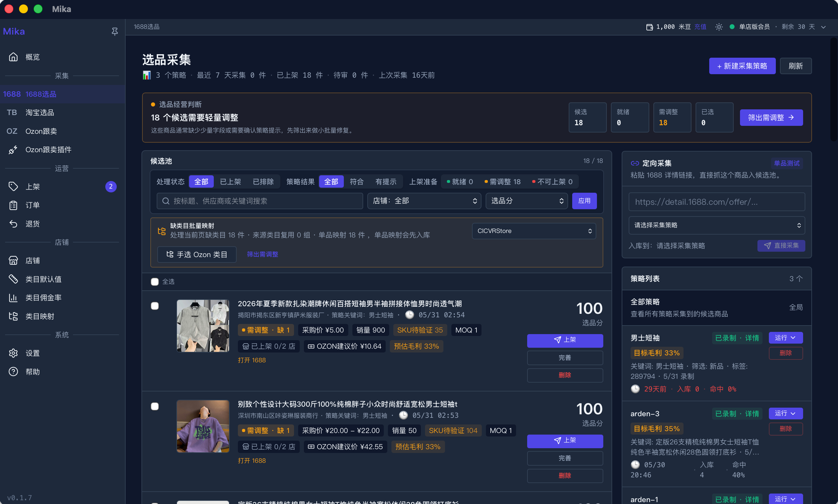
Task: Open 店铺: 全部 dropdown
Action: [x=424, y=201]
